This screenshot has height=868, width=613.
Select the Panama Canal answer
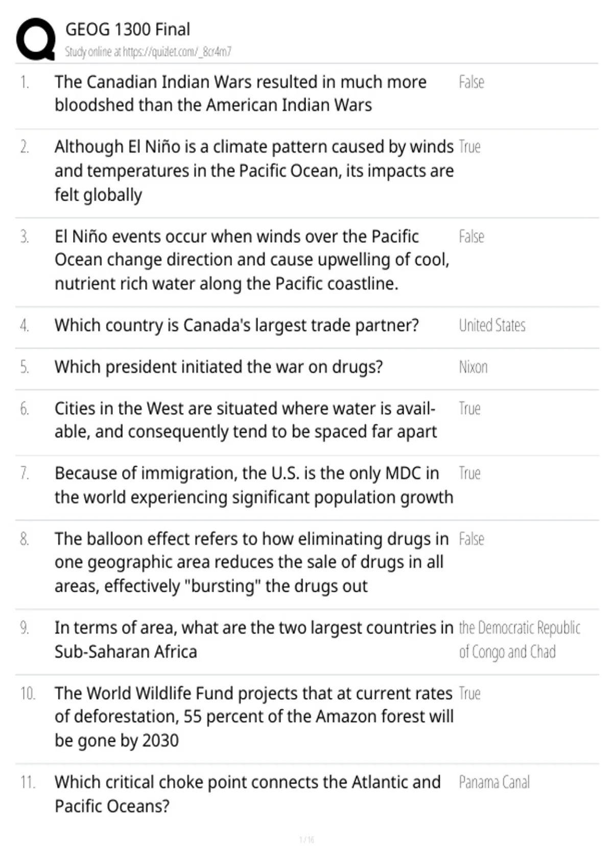coord(494,782)
